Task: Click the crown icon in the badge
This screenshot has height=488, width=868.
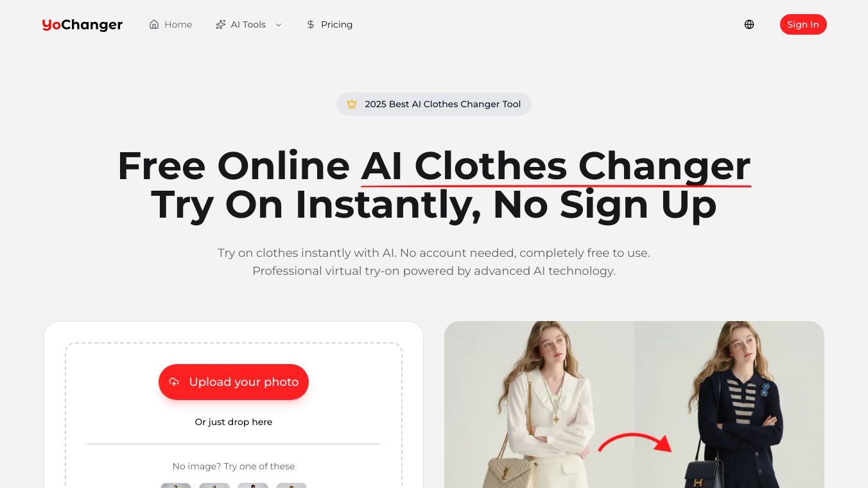Action: 352,104
